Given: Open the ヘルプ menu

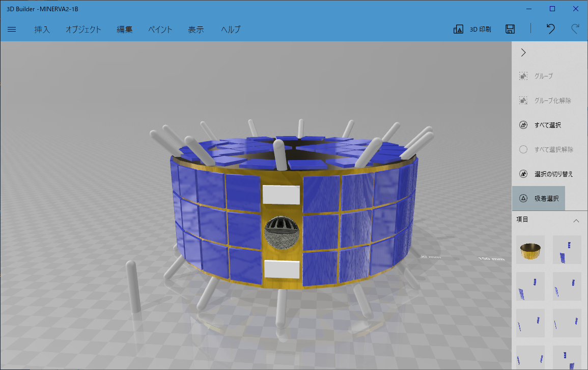Looking at the screenshot, I should tap(231, 29).
